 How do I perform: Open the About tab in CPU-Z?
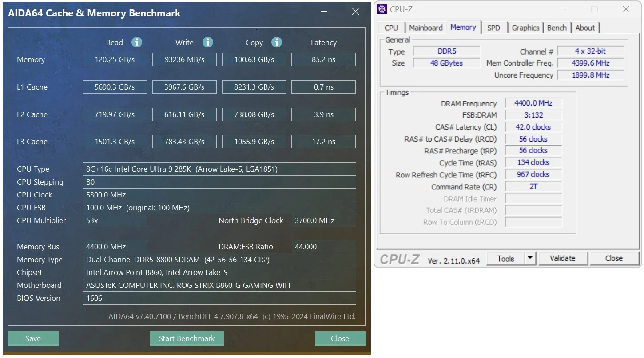(585, 28)
